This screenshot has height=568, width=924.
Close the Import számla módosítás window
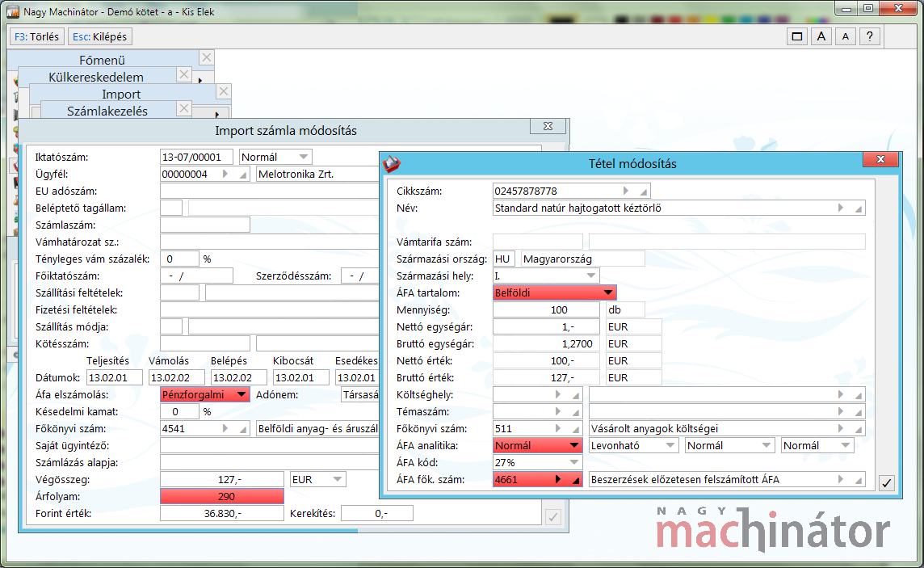[x=548, y=126]
